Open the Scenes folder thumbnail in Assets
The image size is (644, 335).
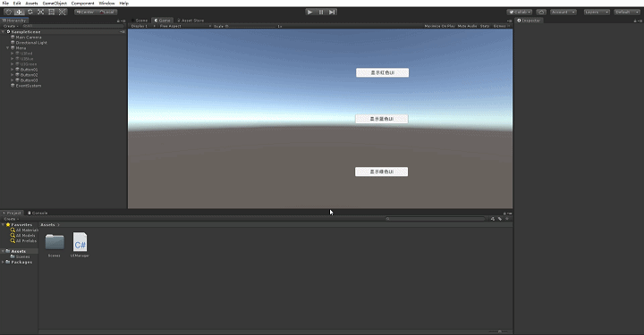[x=55, y=242]
